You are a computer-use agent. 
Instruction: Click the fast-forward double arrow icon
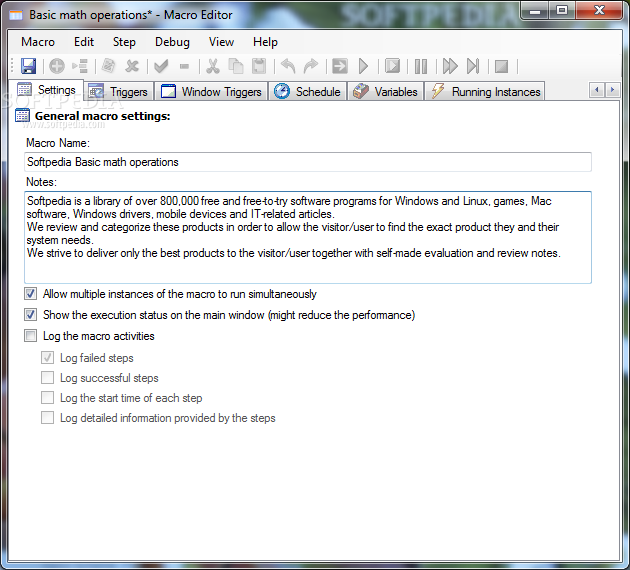click(450, 66)
